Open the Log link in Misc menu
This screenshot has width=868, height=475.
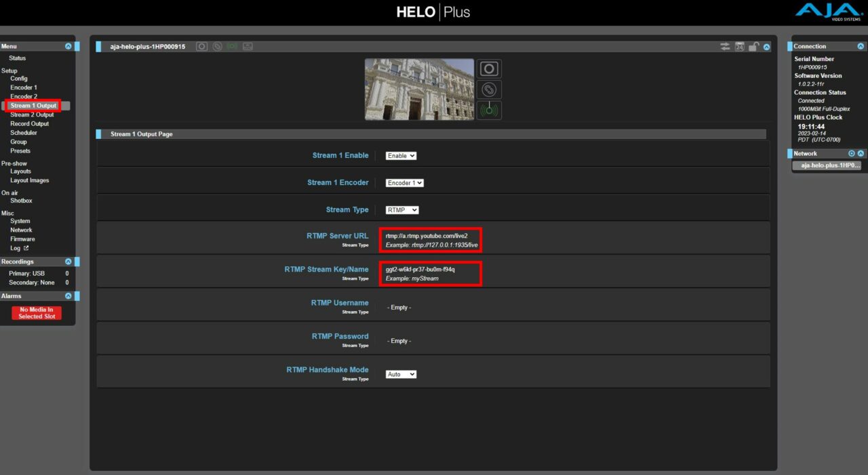(x=19, y=248)
